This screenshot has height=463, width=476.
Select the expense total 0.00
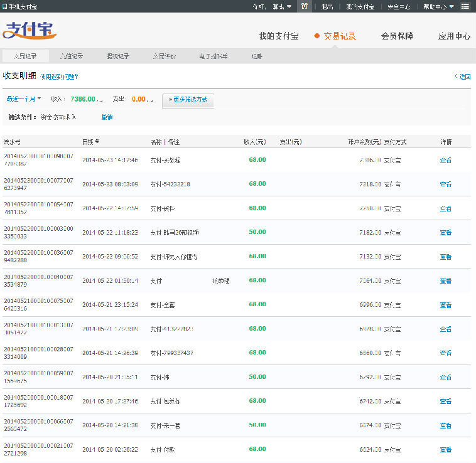(x=138, y=99)
